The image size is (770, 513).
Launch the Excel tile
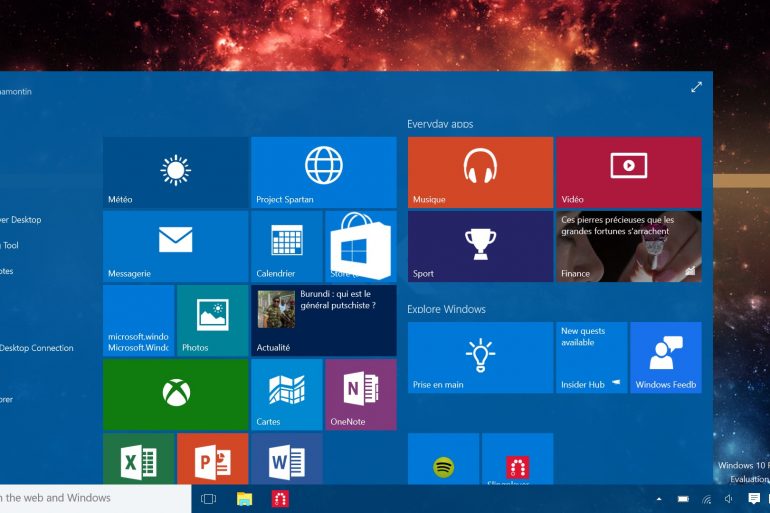(139, 460)
